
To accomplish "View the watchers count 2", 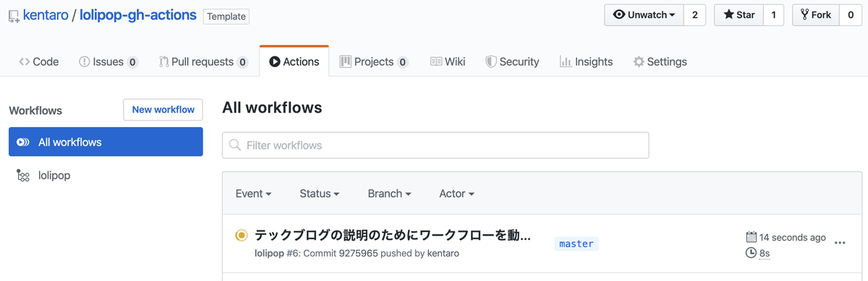I will pos(694,14).
